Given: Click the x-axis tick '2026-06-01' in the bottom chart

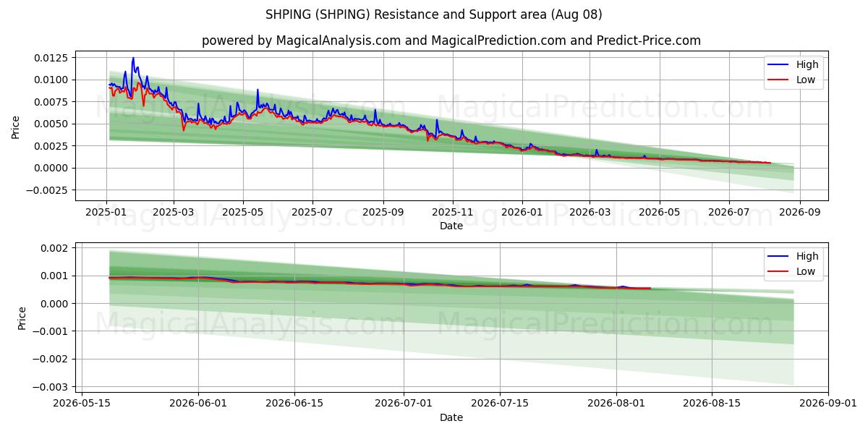Looking at the screenshot, I should (199, 404).
